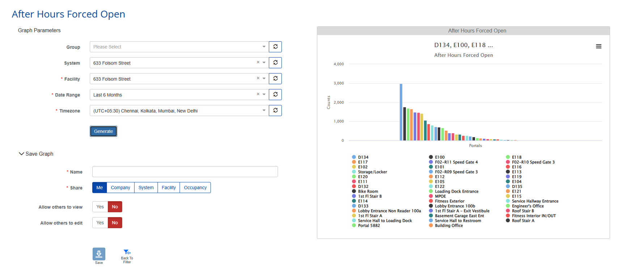Choose Occupancy share option
The image size is (644, 278).
coord(195,188)
